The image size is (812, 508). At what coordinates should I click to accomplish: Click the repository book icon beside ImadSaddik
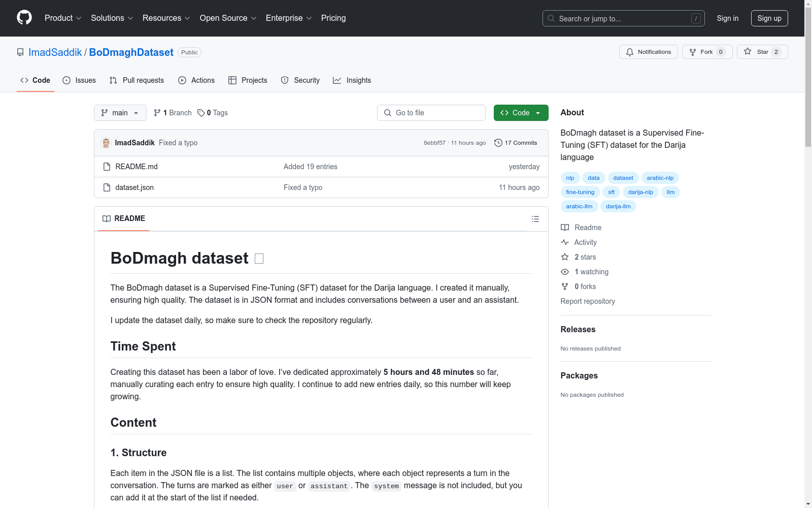(20, 52)
